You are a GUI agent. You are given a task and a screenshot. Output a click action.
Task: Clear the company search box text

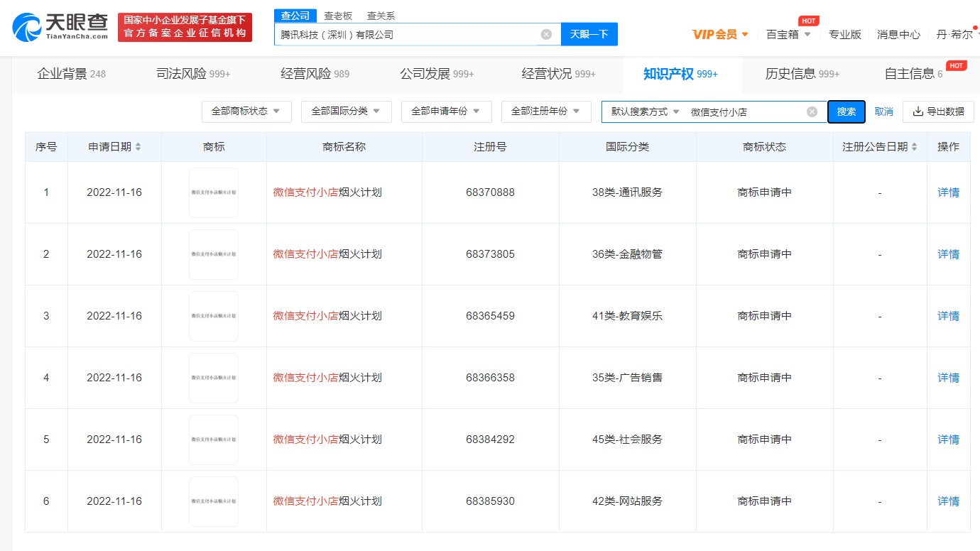(546, 34)
